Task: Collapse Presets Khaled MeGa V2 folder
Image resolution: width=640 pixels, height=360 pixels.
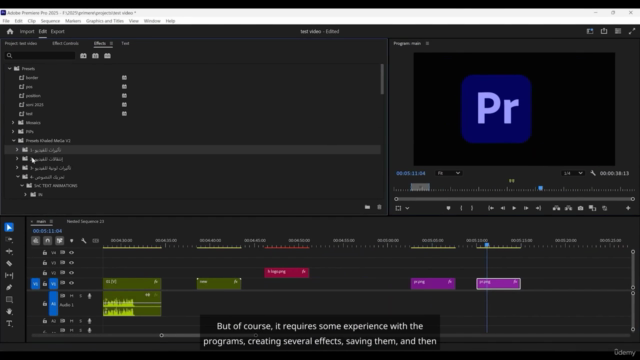Action: click(x=13, y=140)
